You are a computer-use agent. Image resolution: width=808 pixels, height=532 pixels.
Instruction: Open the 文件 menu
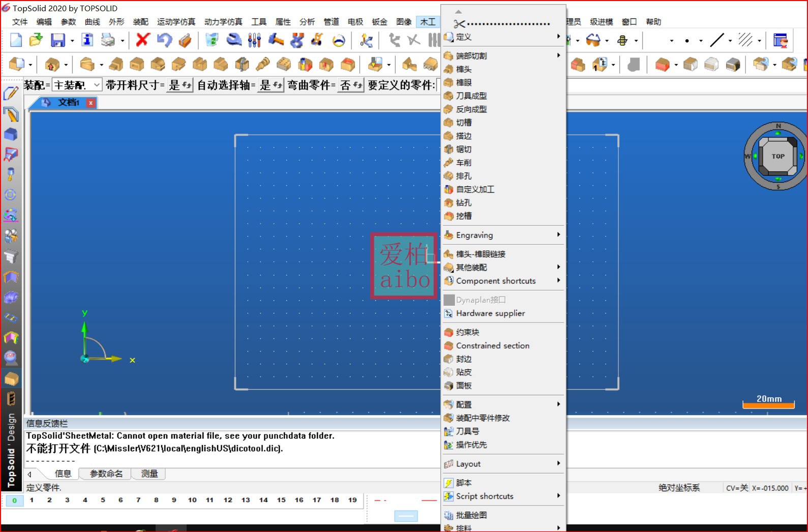point(20,22)
